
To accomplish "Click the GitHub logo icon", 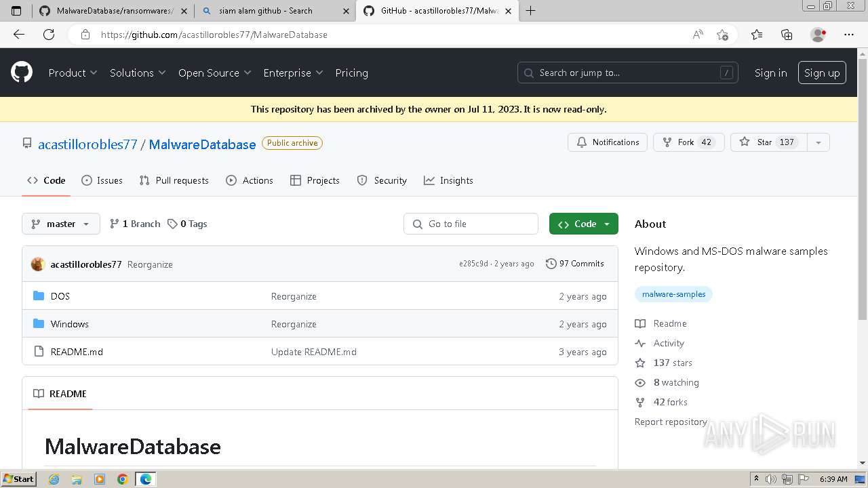I will coord(22,73).
